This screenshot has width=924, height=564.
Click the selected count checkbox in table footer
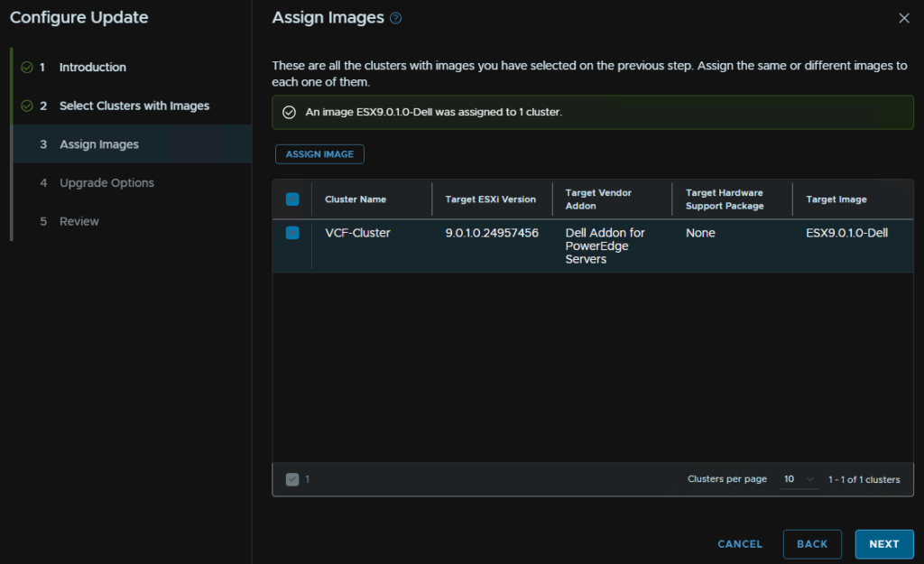[292, 479]
